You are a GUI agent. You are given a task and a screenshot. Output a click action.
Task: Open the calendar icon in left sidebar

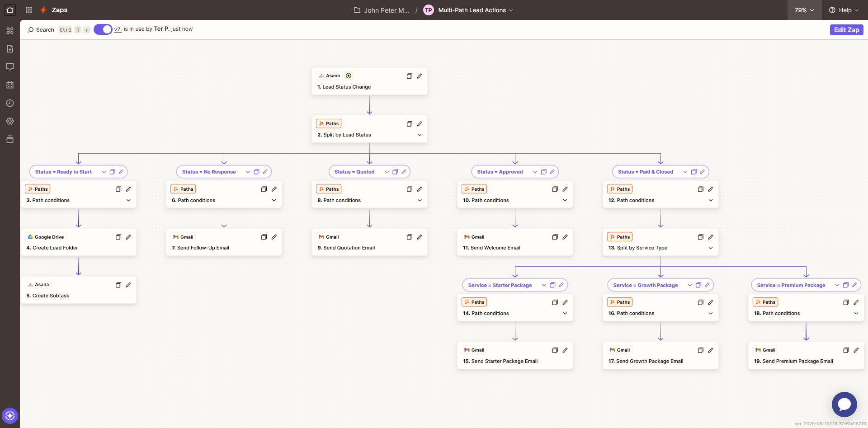click(x=9, y=85)
